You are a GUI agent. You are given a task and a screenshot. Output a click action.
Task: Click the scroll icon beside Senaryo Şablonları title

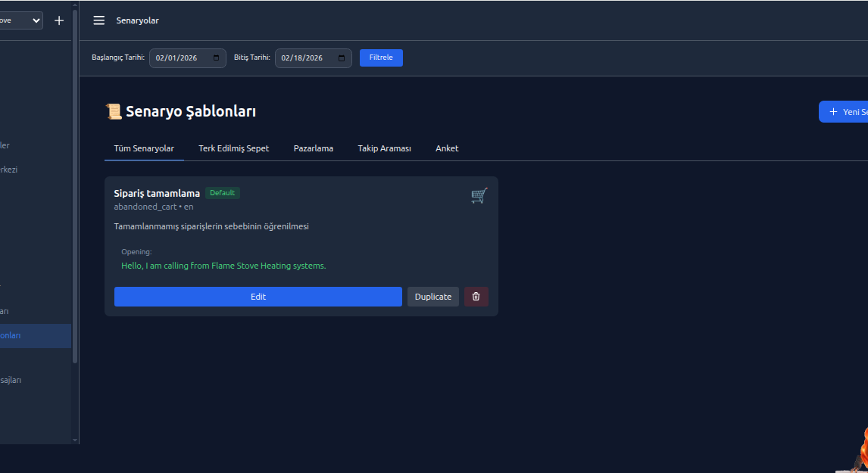click(114, 110)
